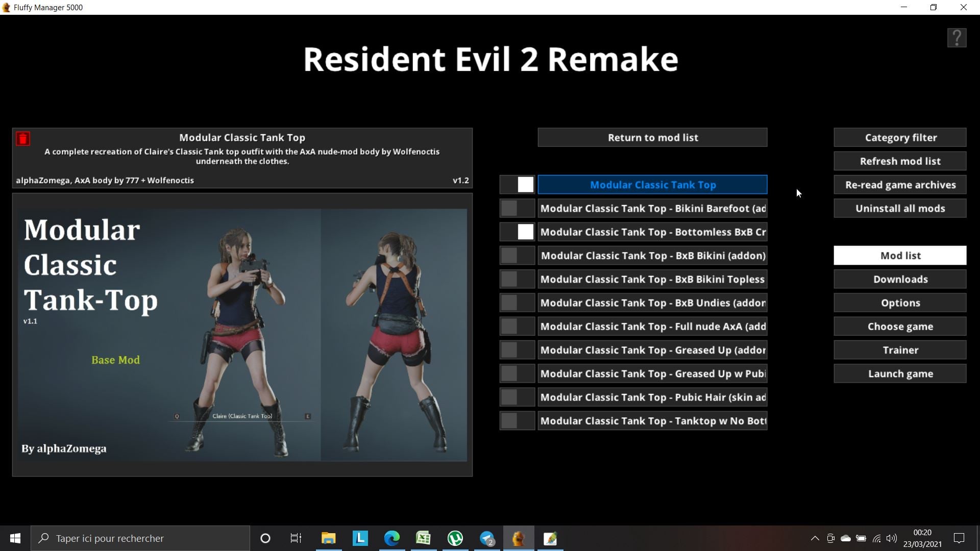Enable the Tanktop w No Bott toggle

[517, 421]
